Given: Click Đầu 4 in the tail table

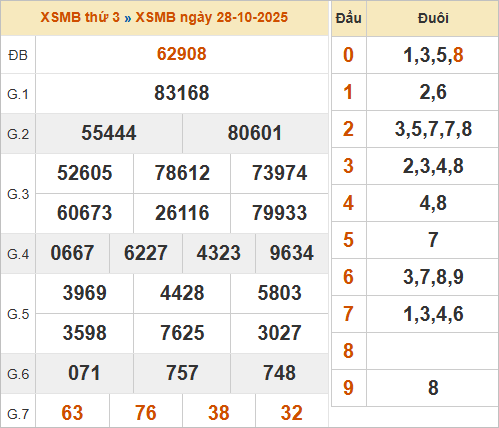Looking at the screenshot, I should click(x=348, y=203).
